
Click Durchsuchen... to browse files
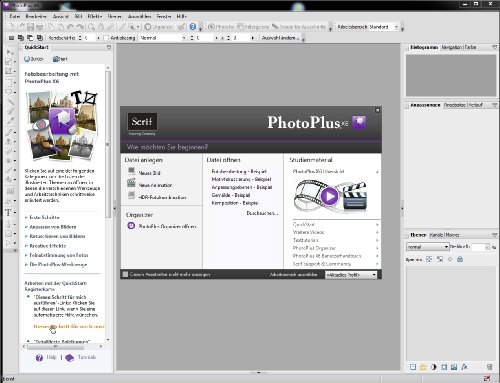(262, 213)
